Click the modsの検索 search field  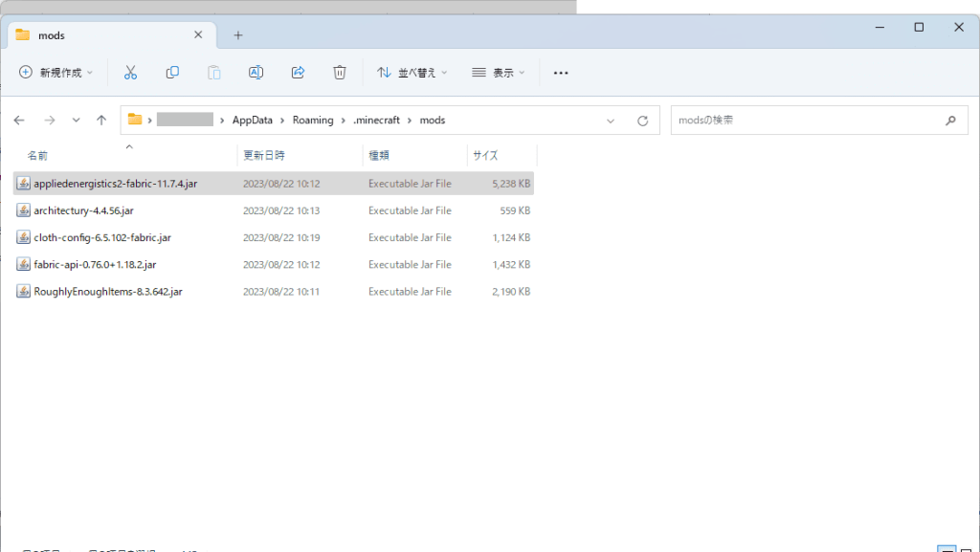[804, 121]
